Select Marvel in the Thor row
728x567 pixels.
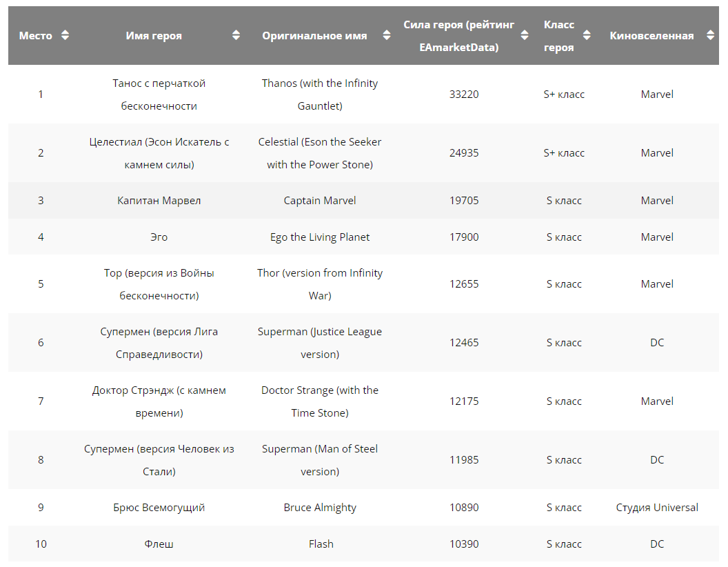tap(657, 284)
